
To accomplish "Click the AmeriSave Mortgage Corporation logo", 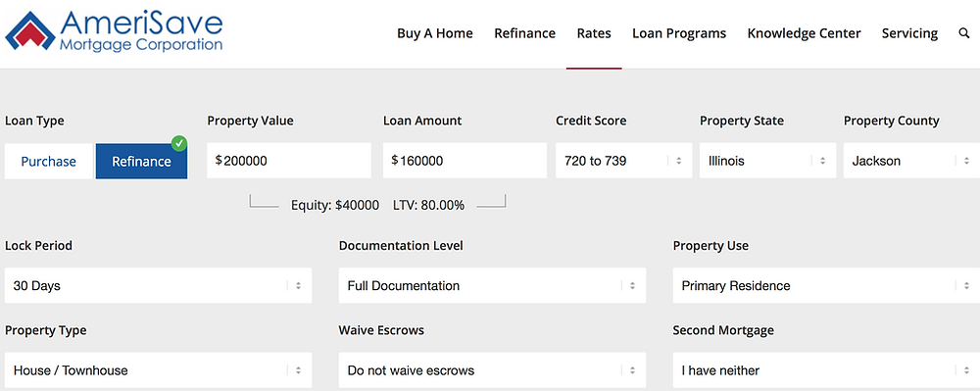I will tap(114, 31).
